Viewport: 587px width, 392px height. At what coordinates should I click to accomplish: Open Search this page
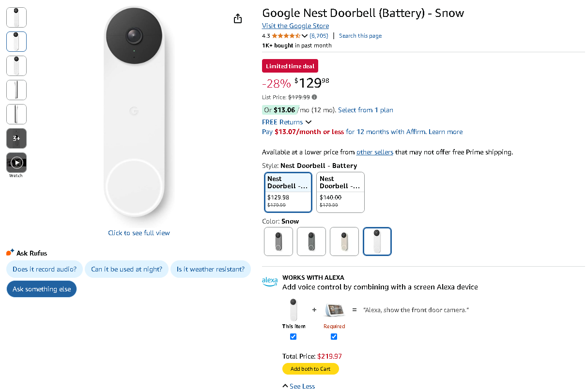[360, 35]
